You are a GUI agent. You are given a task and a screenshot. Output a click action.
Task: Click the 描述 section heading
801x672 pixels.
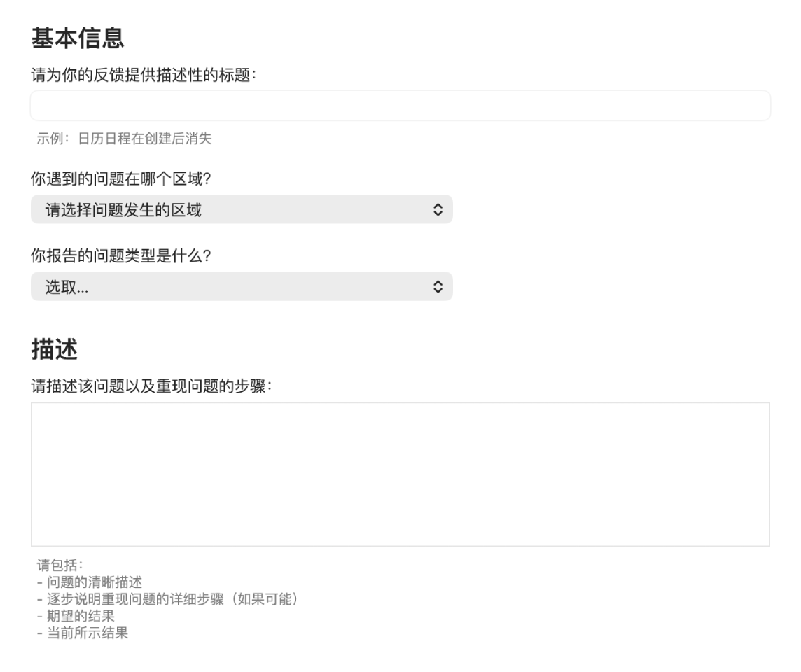point(54,349)
